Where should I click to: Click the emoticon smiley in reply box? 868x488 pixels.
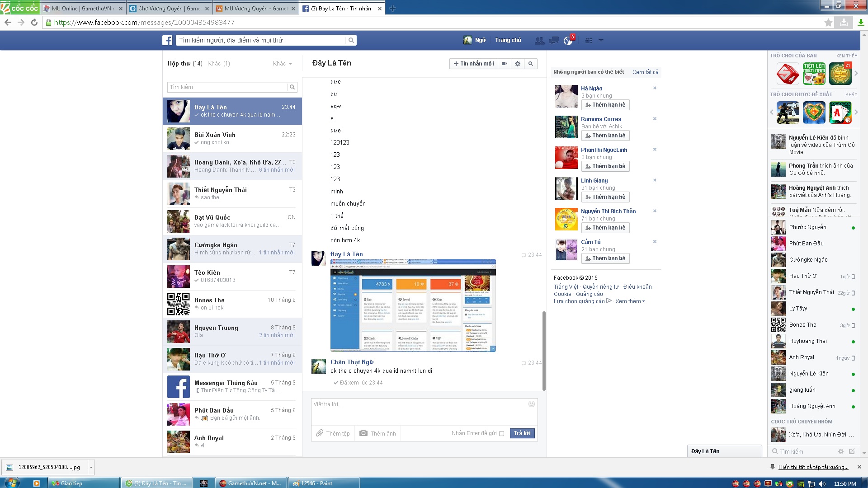click(x=532, y=404)
